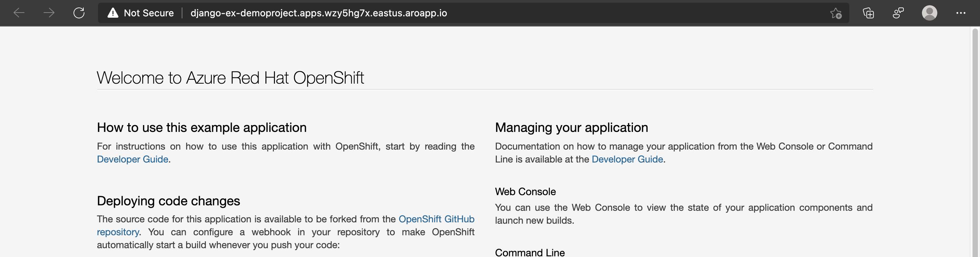
Task: Click the browser forward arrow
Action: click(x=49, y=13)
